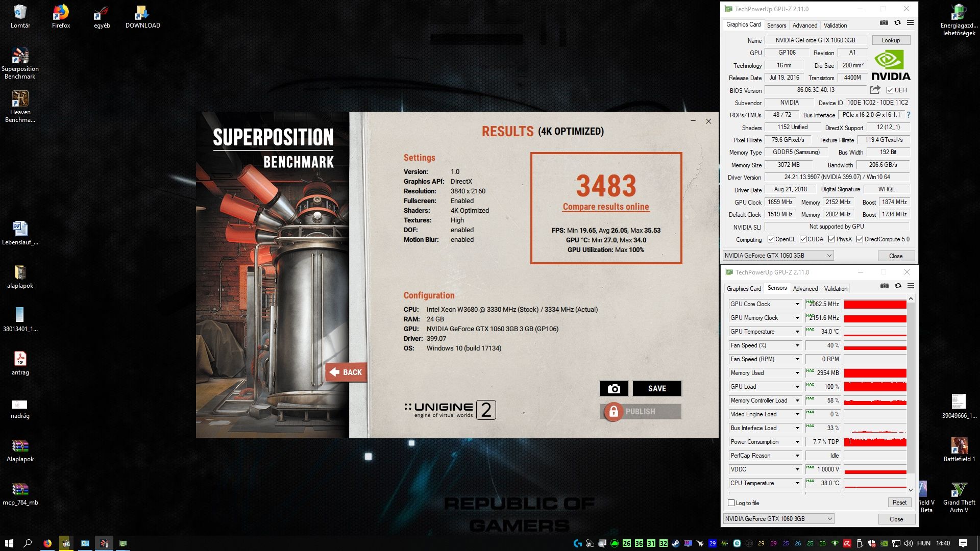Click the screenshot camera button in Superposition results
The height and width of the screenshot is (551, 980).
614,389
